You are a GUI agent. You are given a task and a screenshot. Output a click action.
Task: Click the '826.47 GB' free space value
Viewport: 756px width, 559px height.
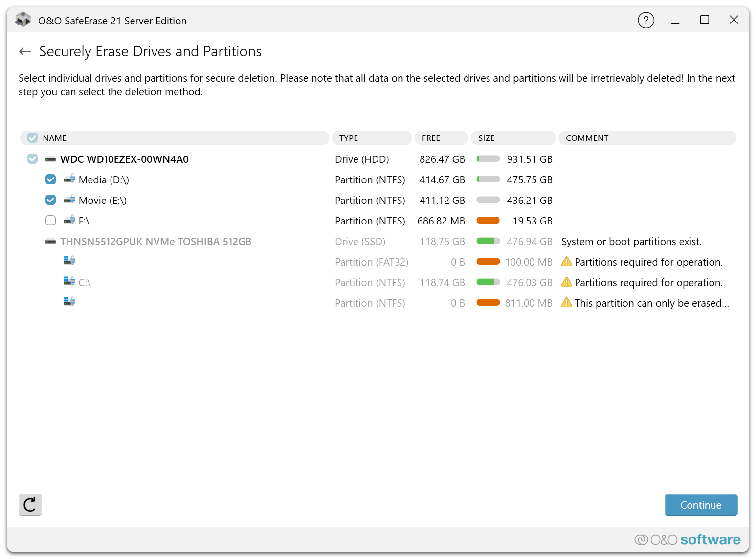click(x=442, y=159)
